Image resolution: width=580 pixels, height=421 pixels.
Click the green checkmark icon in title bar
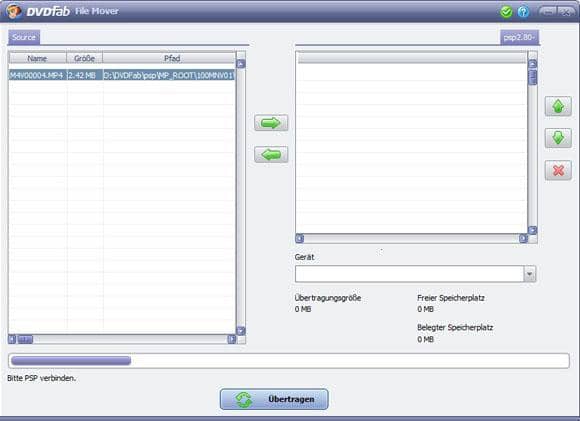pos(506,12)
